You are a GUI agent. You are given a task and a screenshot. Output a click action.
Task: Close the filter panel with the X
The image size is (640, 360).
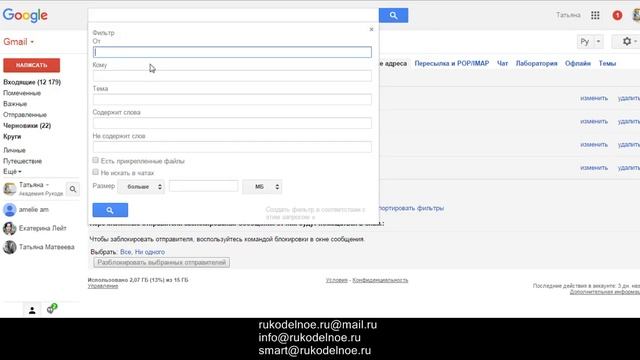[x=371, y=29]
